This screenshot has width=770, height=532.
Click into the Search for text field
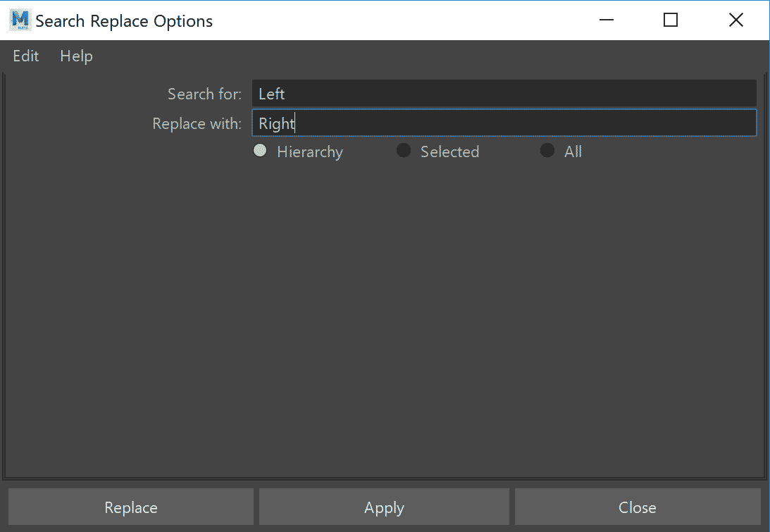(504, 94)
